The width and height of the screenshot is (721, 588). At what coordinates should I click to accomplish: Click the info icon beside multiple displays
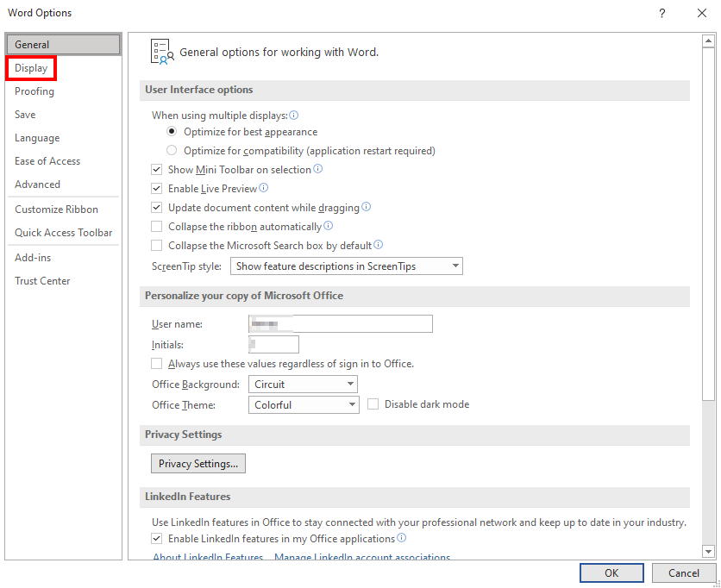pyautogui.click(x=293, y=115)
